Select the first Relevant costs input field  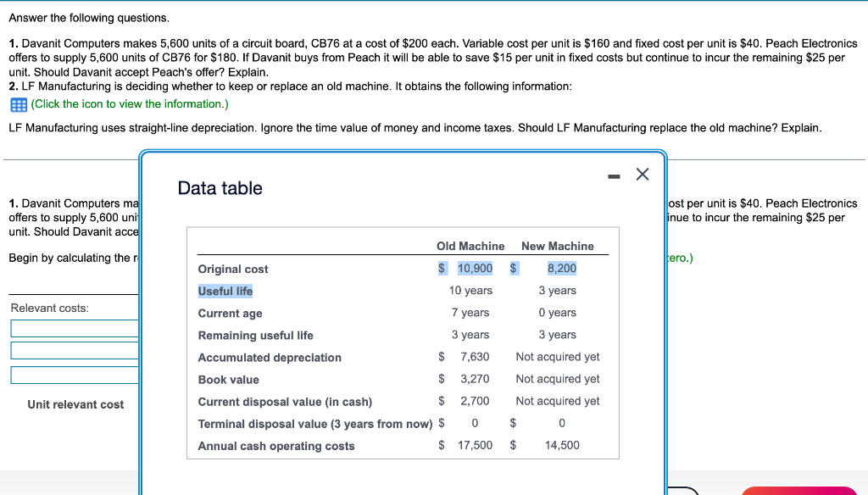(75, 328)
